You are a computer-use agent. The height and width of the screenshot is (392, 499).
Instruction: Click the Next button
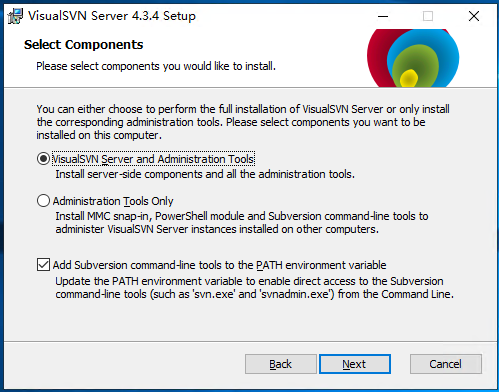click(355, 364)
